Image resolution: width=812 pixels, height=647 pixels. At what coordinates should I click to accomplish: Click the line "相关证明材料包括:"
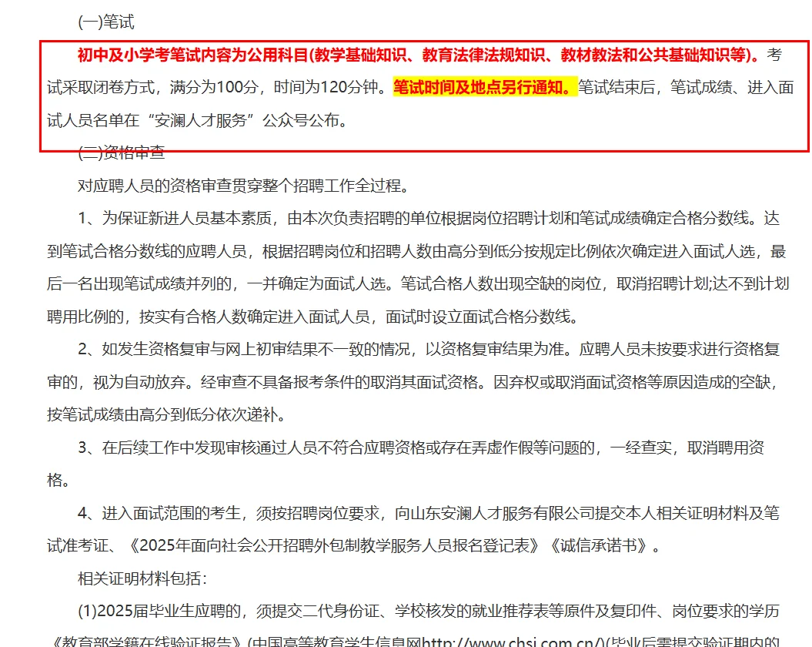click(142, 578)
